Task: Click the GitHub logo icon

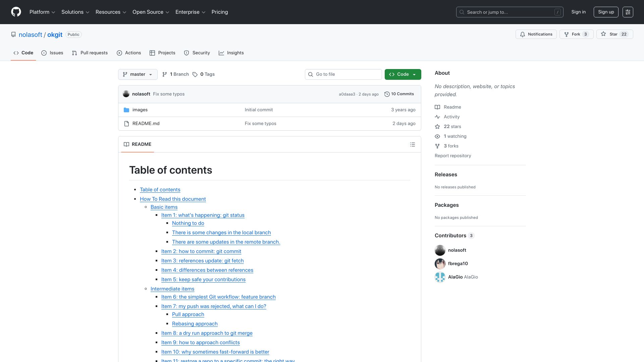Action: tap(16, 12)
